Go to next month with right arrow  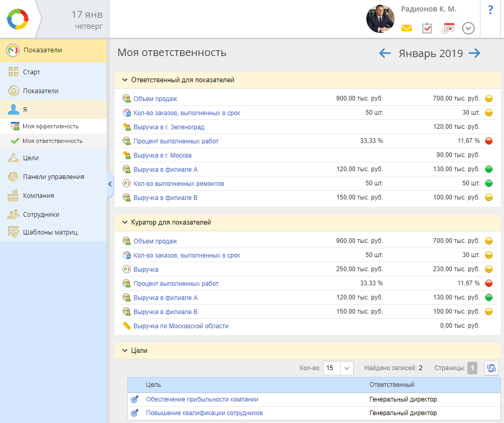474,53
